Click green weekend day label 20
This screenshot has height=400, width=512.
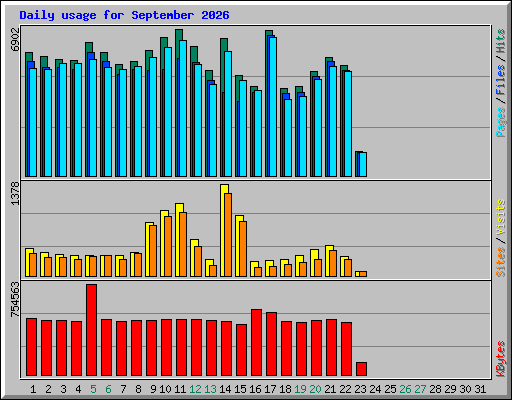click(x=315, y=389)
